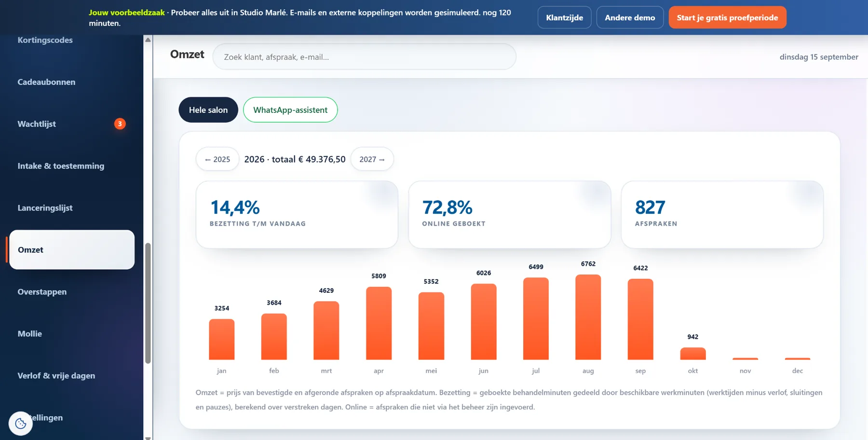Viewport: 868px width, 440px height.
Task: Click the okt bar with 942
Action: click(693, 354)
